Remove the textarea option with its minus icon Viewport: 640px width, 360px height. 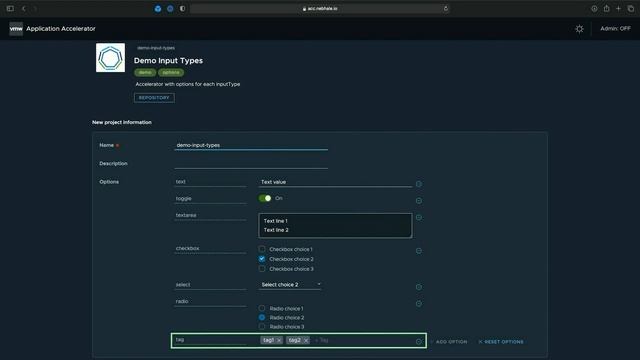419,218
